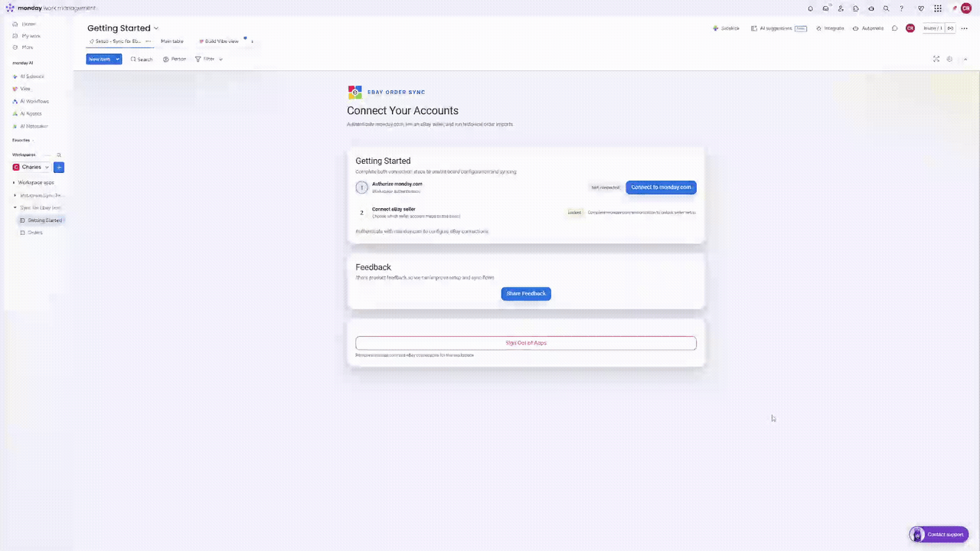The height and width of the screenshot is (551, 980).
Task: Collapse the Sync for Ebay workspace tree
Action: [14, 207]
